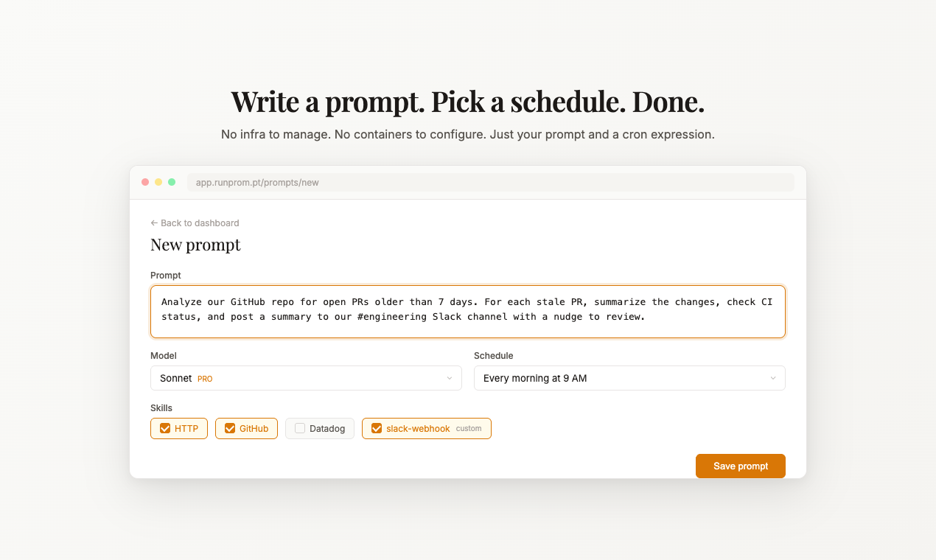
Task: Navigate back using the Back to dashboard link
Action: click(x=195, y=223)
